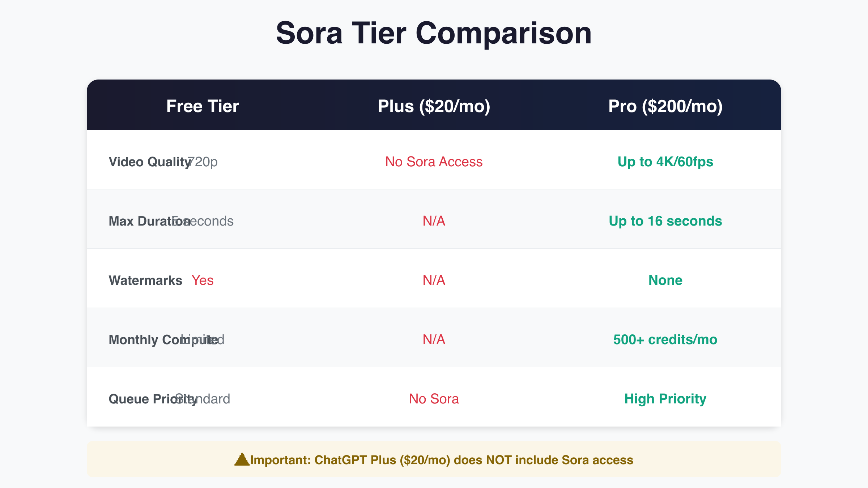Image resolution: width=868 pixels, height=488 pixels.
Task: Click the Up to 4K/60fps cell
Action: point(665,162)
